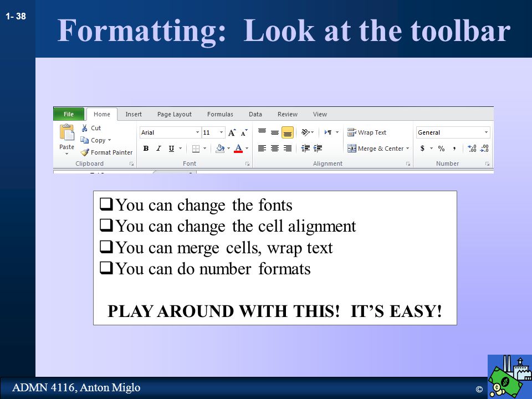Open Orientation dropdown arrow
The width and height of the screenshot is (532, 399).
click(312, 132)
